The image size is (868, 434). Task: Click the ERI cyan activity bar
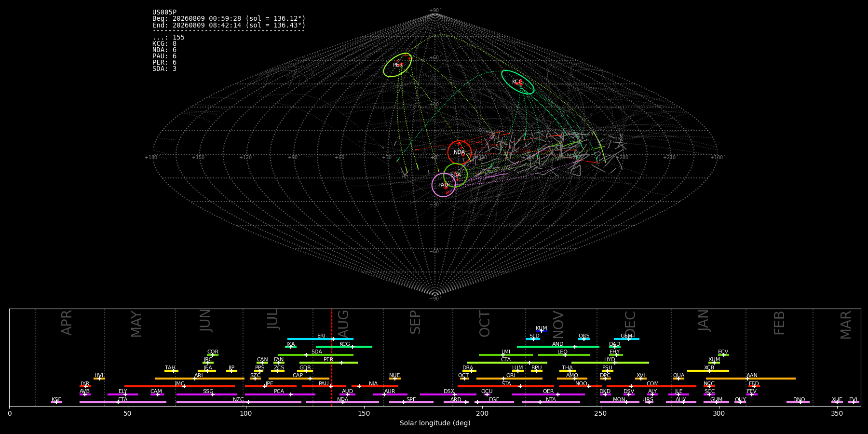click(320, 339)
